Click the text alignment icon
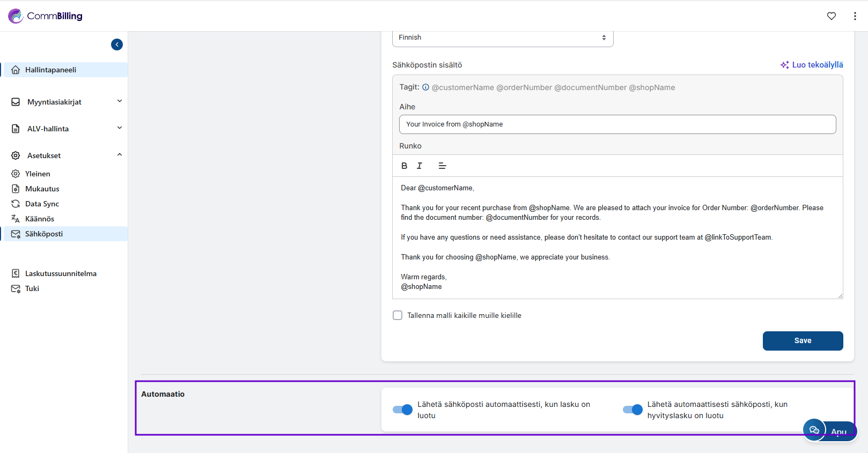 pyautogui.click(x=442, y=166)
